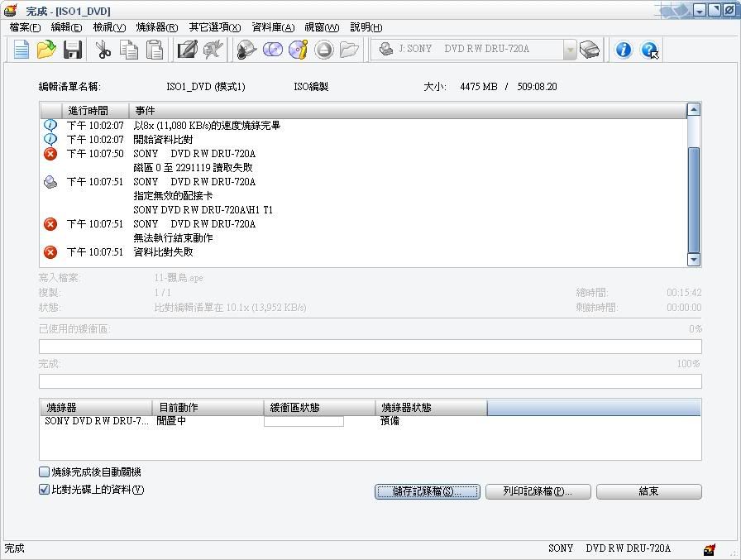This screenshot has height=560, width=741.
Task: Open the 檢視(V) menu
Action: [x=109, y=27]
